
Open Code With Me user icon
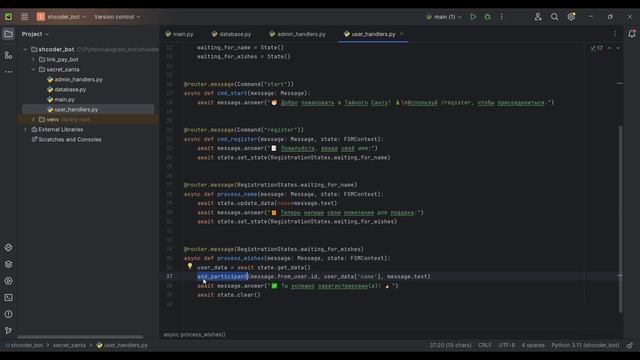coord(538,17)
